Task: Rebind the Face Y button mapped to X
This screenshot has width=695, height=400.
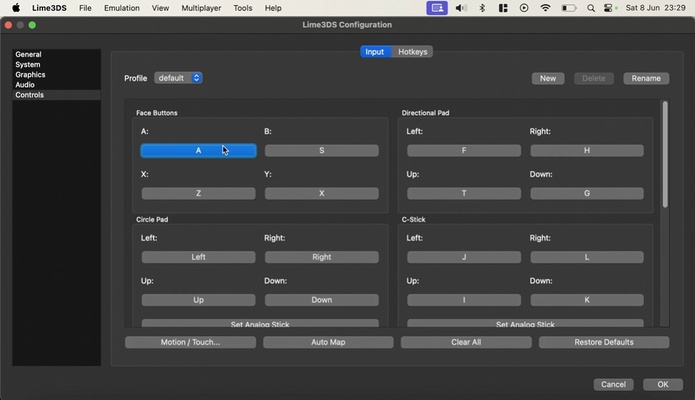Action: pos(322,193)
